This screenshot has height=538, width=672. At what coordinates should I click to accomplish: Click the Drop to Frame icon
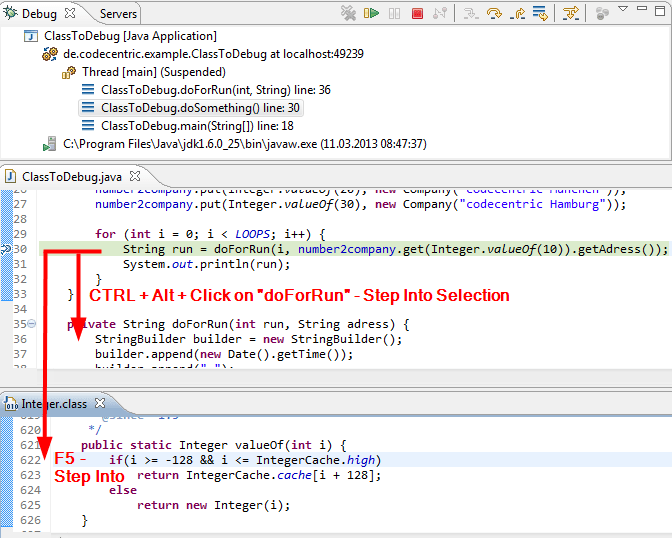[540, 13]
